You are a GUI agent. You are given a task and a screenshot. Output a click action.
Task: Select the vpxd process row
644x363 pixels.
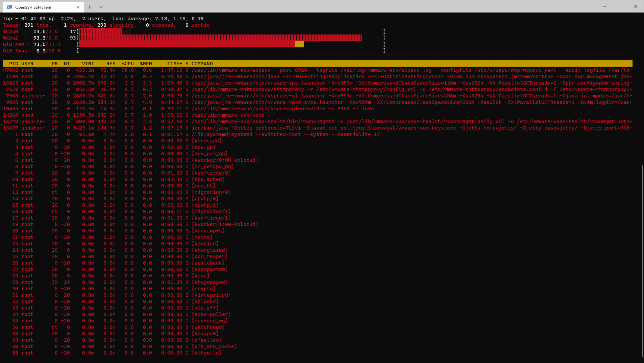(203, 115)
